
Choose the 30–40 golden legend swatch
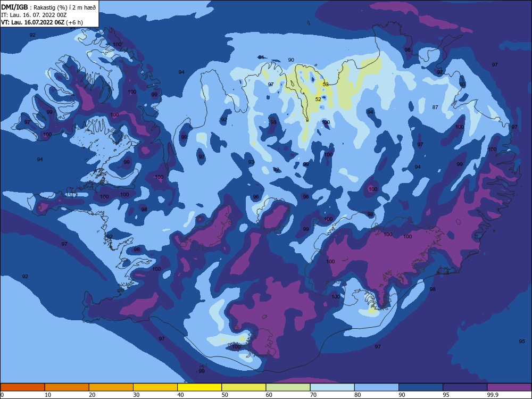tap(155, 387)
